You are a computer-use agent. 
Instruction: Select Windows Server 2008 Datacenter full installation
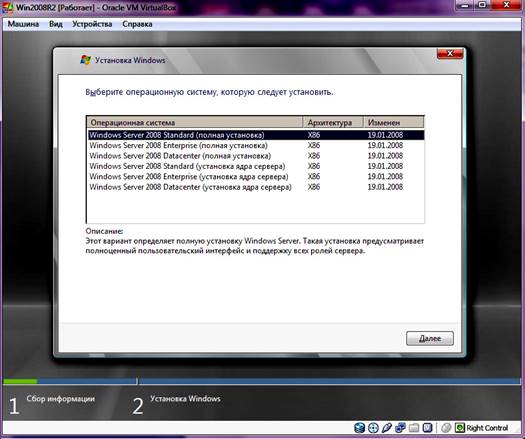[255, 156]
